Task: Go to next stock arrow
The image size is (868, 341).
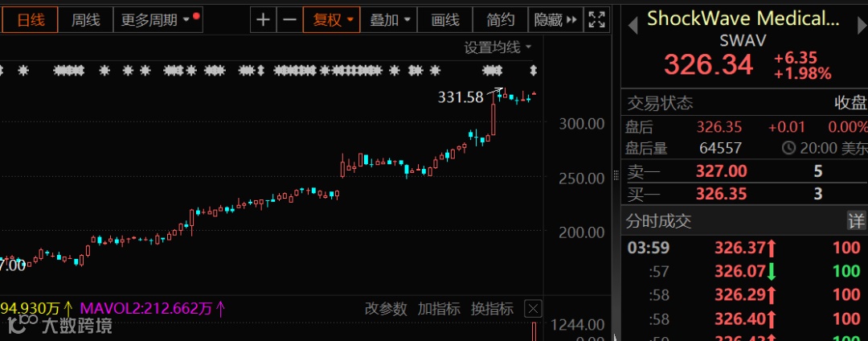Action: pos(862,24)
